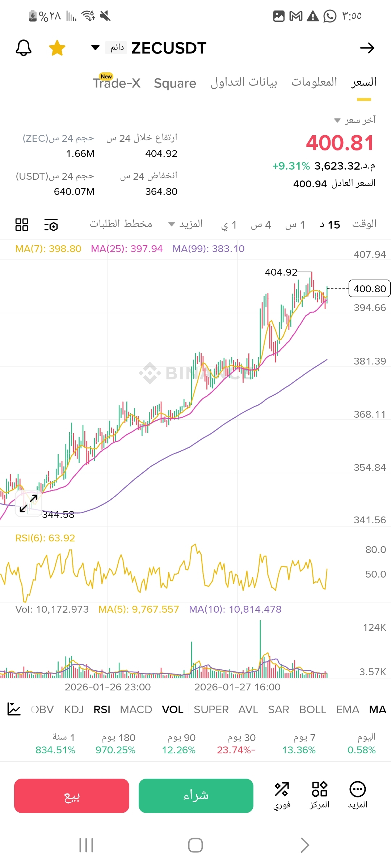Toggle OBV indicator
The image size is (391, 868).
point(42,710)
